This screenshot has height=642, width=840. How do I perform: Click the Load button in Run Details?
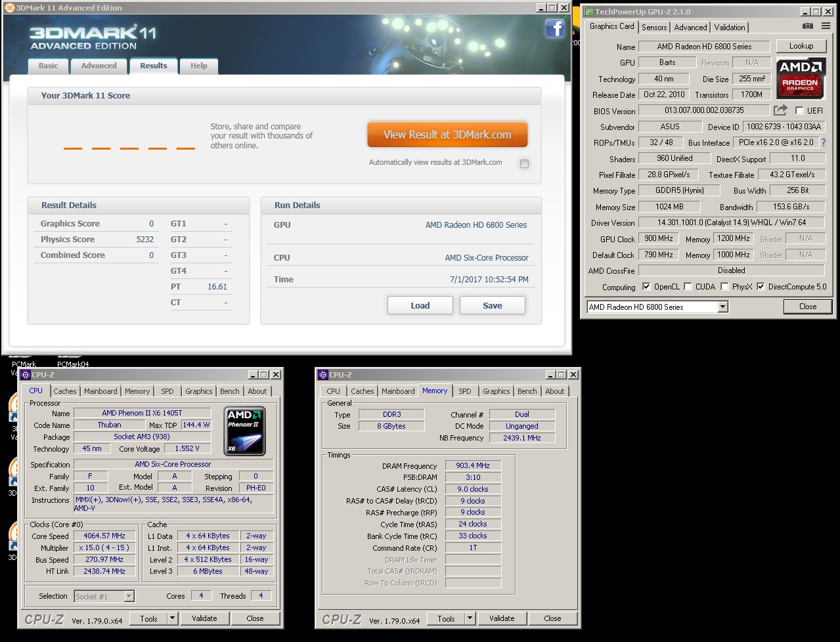pyautogui.click(x=420, y=305)
